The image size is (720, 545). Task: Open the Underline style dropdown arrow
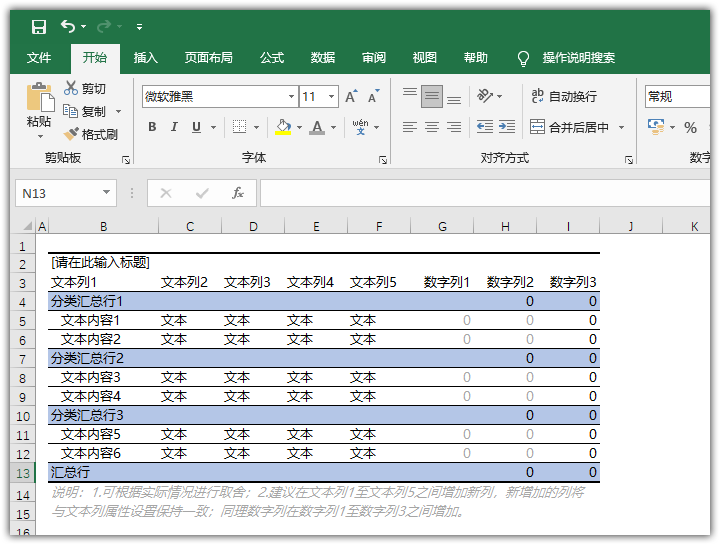click(x=214, y=127)
